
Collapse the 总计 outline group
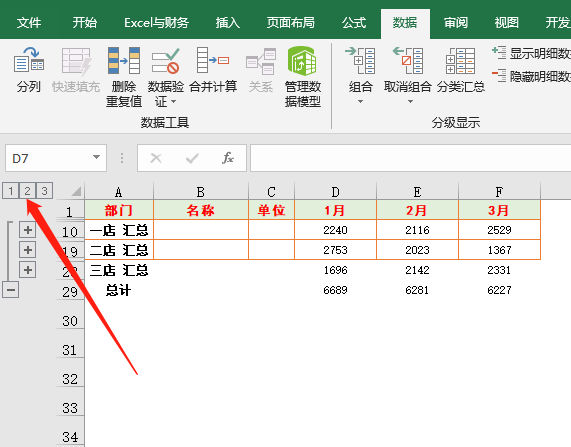11,290
